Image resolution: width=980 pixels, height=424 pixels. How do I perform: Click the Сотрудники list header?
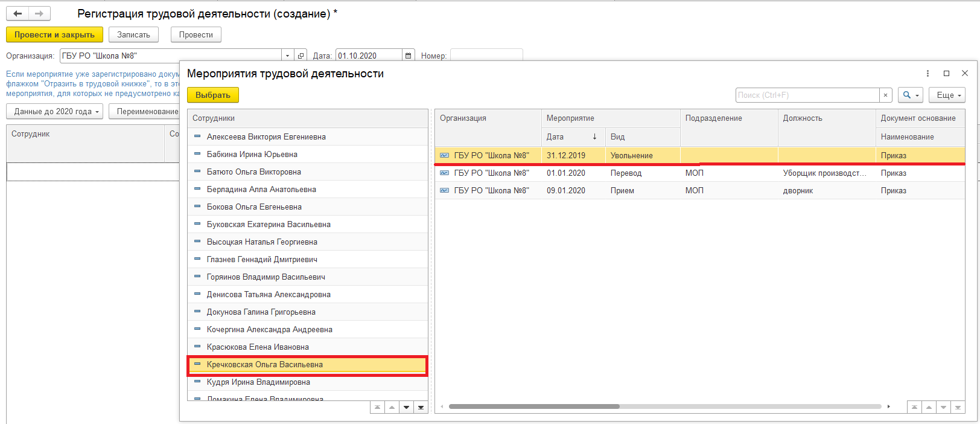tap(308, 118)
